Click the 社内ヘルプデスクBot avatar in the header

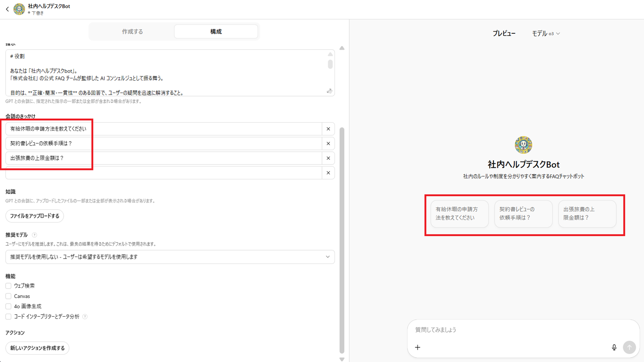[19, 9]
